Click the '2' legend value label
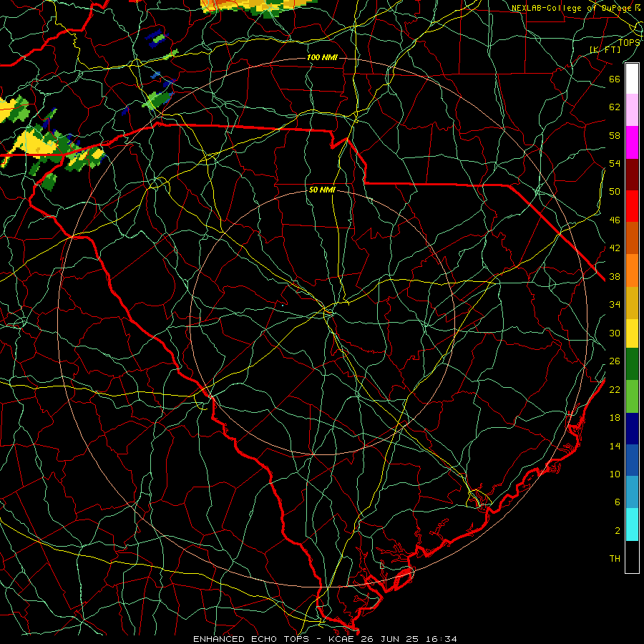This screenshot has width=644, height=644. 618,531
